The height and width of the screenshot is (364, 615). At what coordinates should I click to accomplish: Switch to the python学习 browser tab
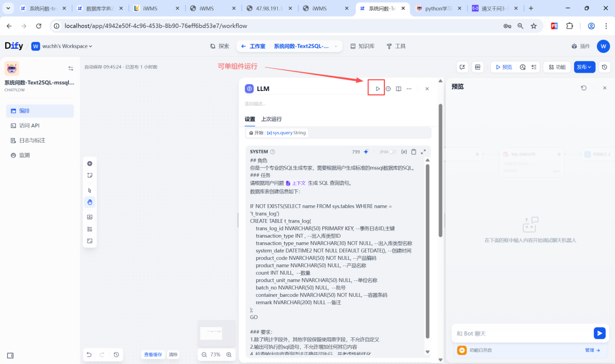coord(438,8)
